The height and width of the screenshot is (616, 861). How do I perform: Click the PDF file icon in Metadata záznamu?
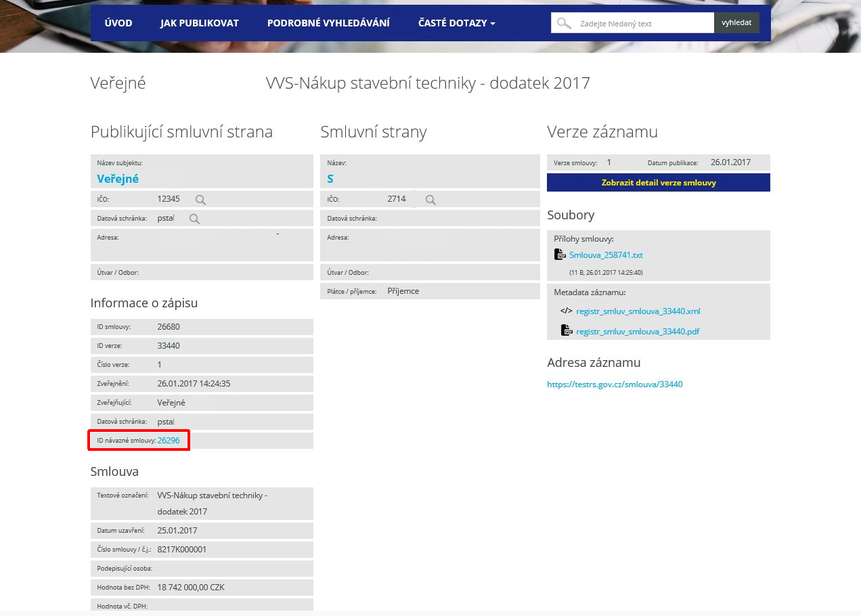pos(567,330)
